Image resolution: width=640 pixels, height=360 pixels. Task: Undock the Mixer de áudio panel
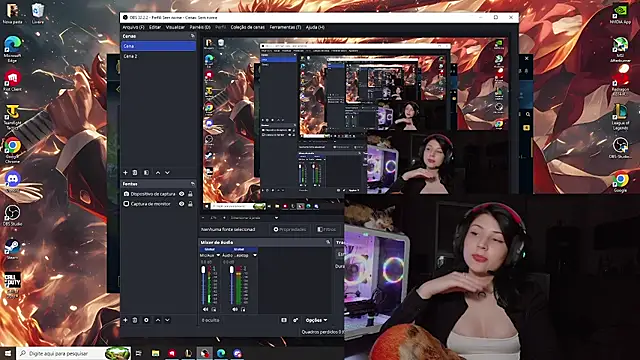tap(328, 242)
